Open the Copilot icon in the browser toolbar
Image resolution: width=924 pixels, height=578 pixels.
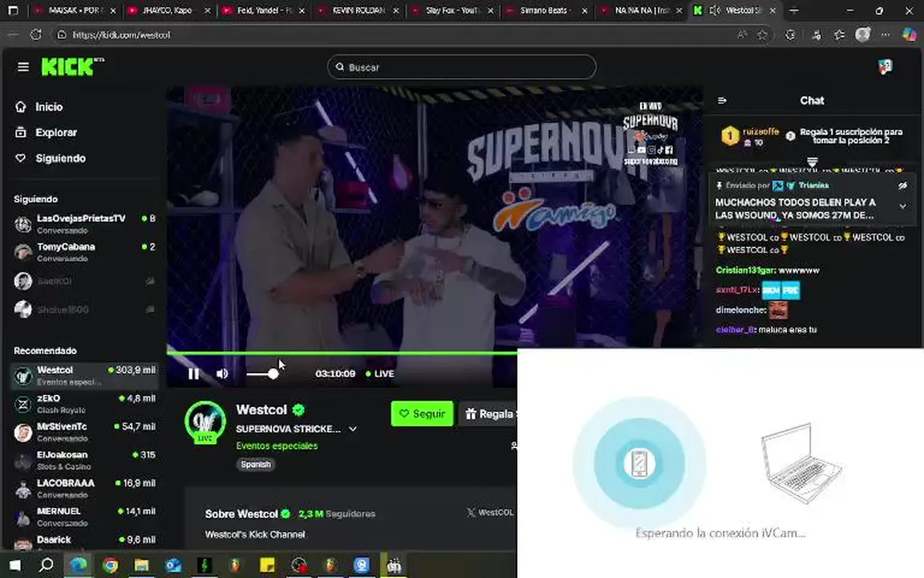pos(910,35)
